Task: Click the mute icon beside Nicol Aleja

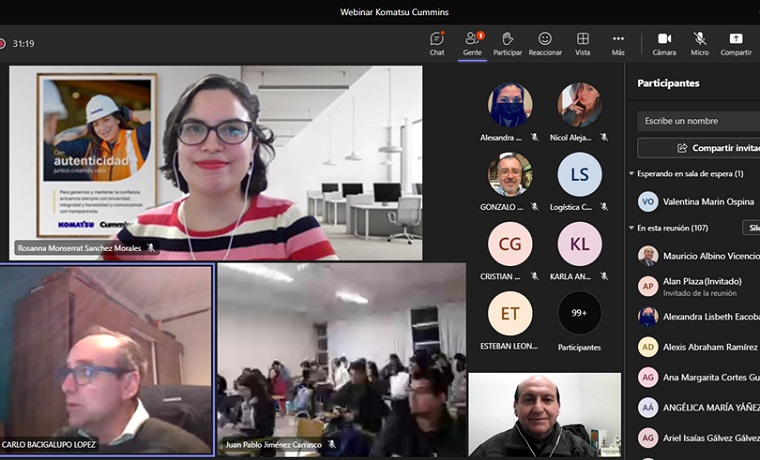Action: pos(604,138)
